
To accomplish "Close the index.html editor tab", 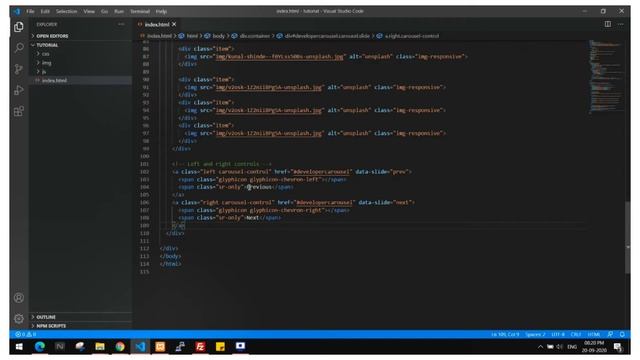I will coord(174,24).
